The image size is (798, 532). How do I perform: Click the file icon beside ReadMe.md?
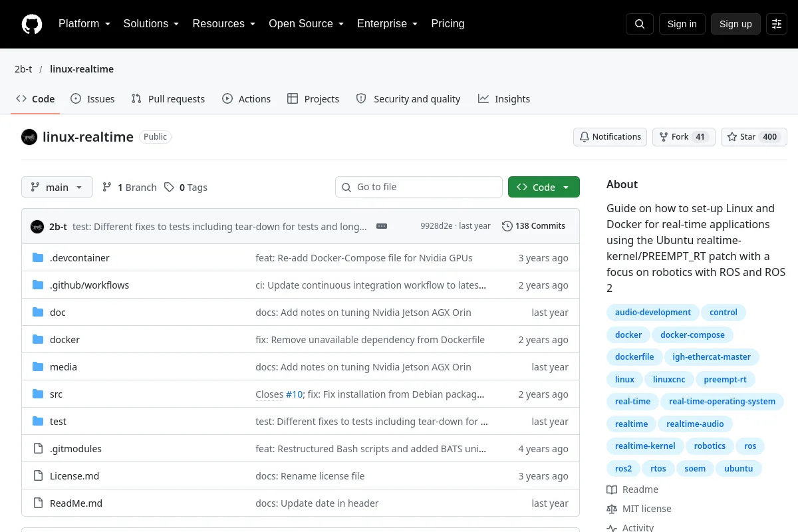(x=38, y=503)
